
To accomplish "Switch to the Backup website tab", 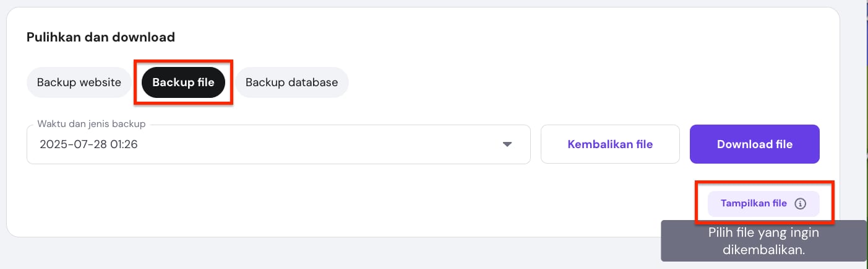I will (x=79, y=82).
